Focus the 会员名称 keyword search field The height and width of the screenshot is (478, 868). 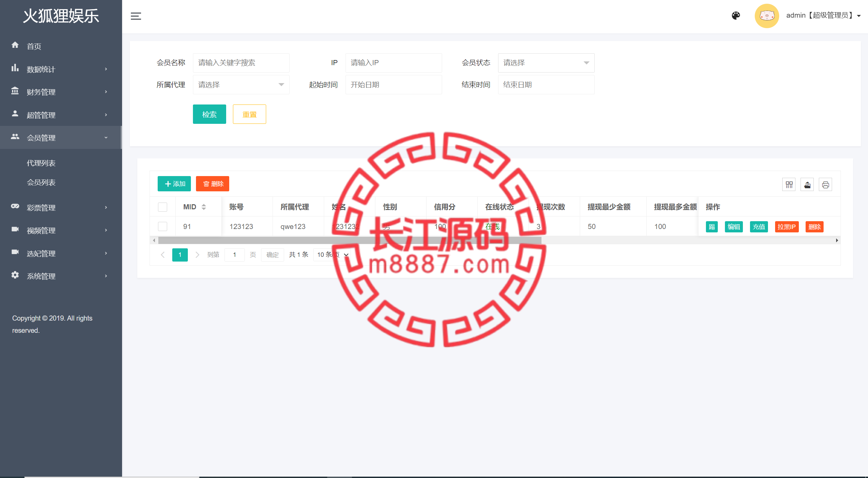click(x=241, y=63)
